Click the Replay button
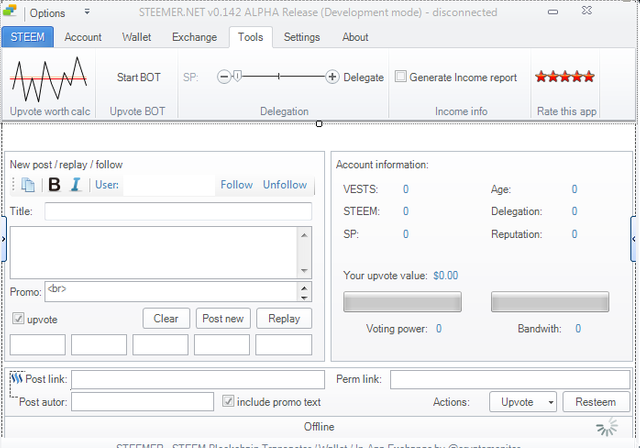Image resolution: width=640 pixels, height=448 pixels. [x=284, y=318]
